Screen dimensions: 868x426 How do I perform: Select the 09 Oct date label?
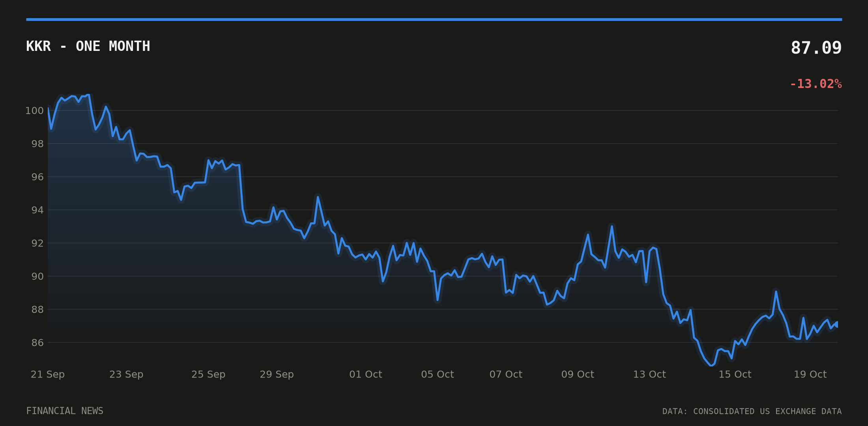578,374
